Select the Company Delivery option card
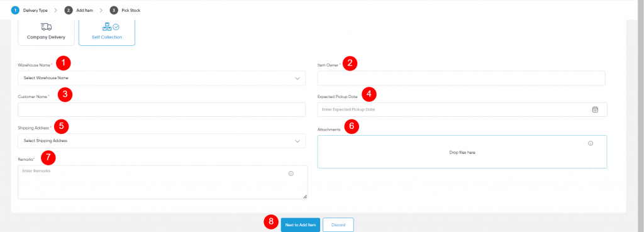The height and width of the screenshot is (232, 644). [46, 33]
